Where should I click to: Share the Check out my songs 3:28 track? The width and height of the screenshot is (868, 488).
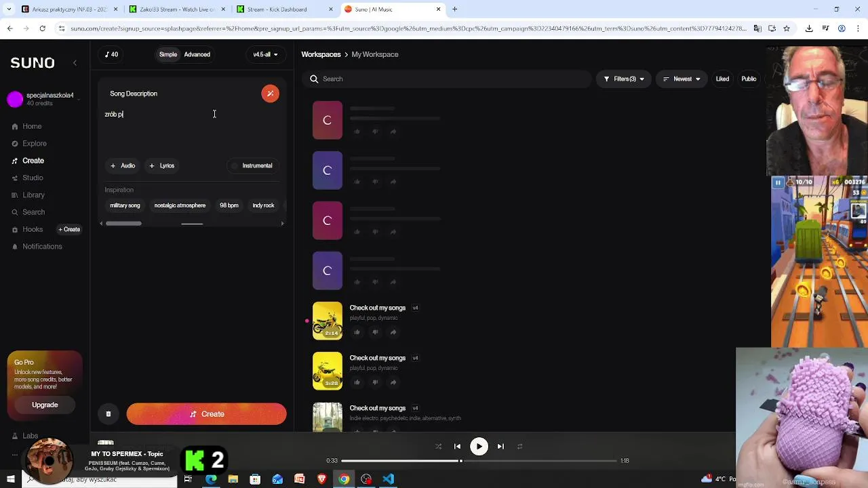(393, 382)
